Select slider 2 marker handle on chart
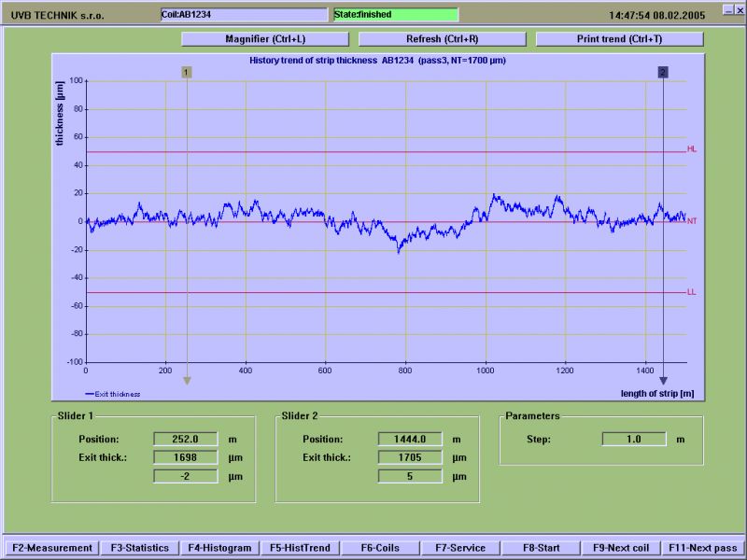 [663, 72]
